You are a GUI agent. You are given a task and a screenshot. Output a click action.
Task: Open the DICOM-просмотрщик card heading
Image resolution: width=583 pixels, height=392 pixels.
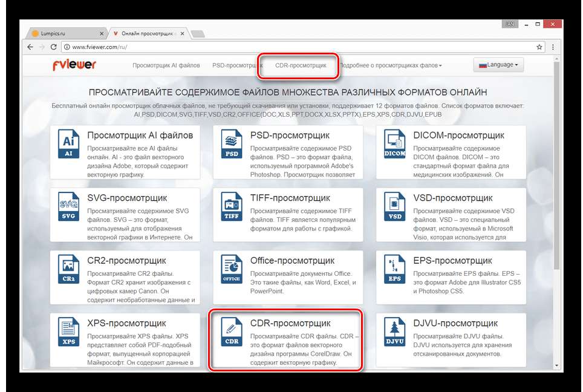[458, 136]
